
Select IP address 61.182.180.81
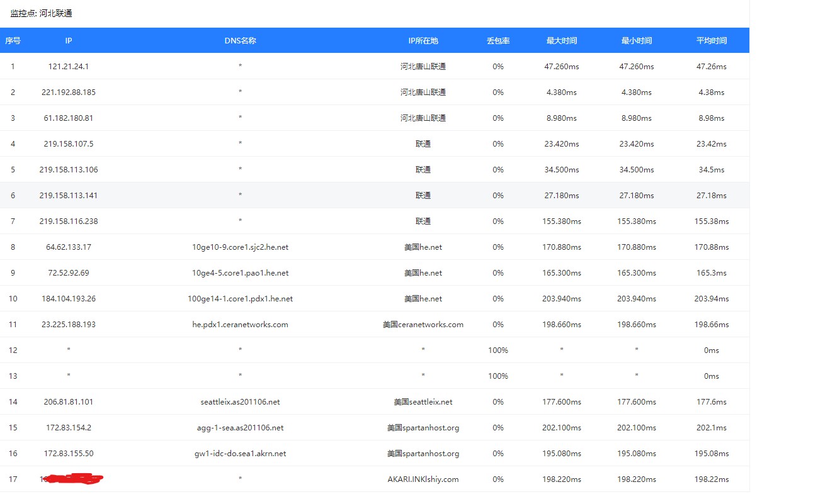[69, 118]
